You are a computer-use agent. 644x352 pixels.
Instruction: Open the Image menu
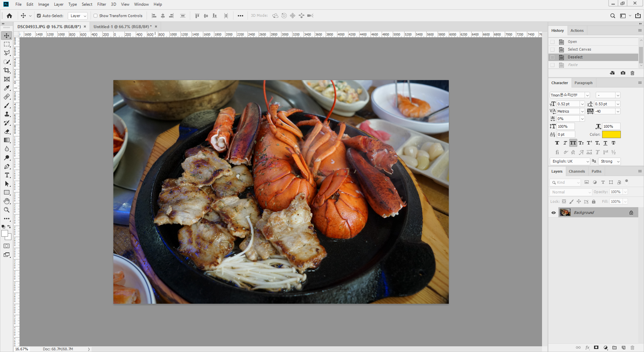pos(44,4)
